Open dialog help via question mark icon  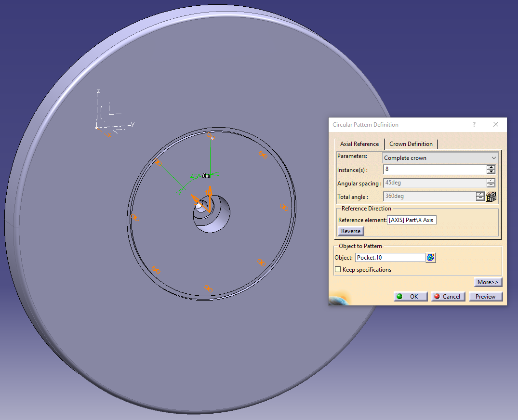pos(474,125)
